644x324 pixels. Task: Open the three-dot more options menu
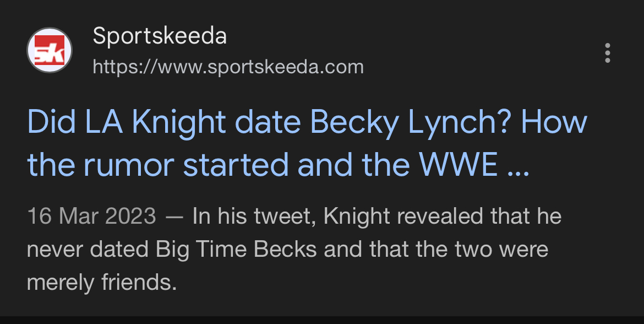[608, 53]
